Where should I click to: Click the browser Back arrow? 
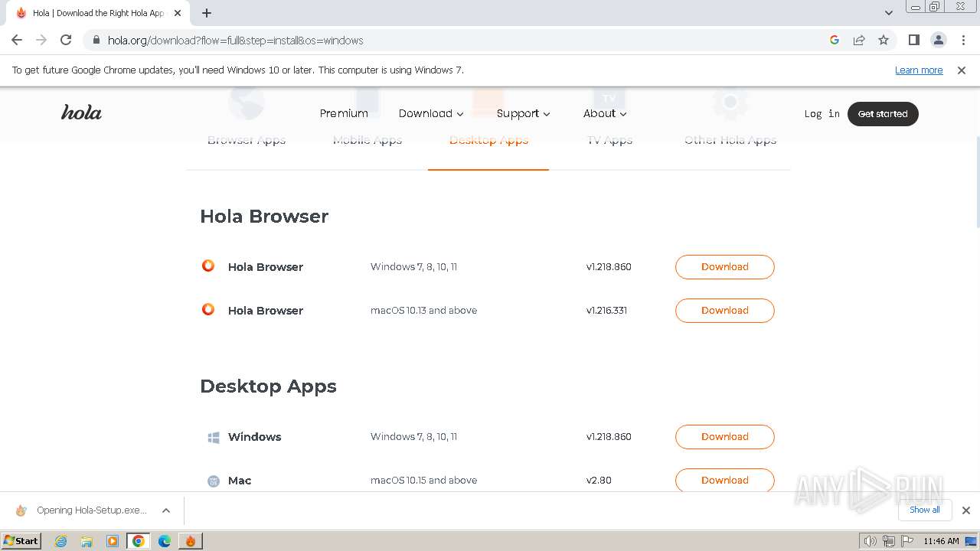17,40
